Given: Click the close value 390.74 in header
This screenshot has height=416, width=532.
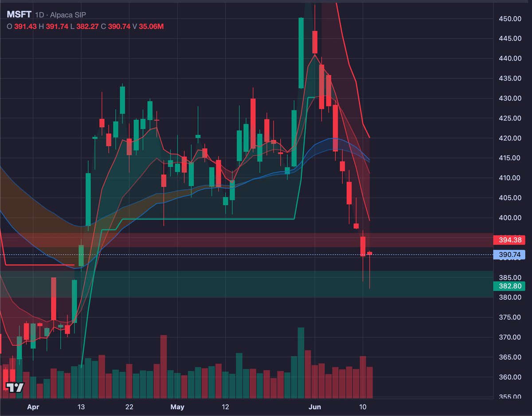Looking at the screenshot, I should [118, 27].
